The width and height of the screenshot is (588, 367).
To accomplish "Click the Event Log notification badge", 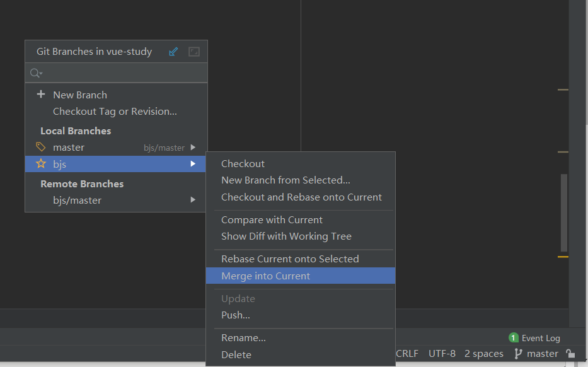I will (514, 337).
